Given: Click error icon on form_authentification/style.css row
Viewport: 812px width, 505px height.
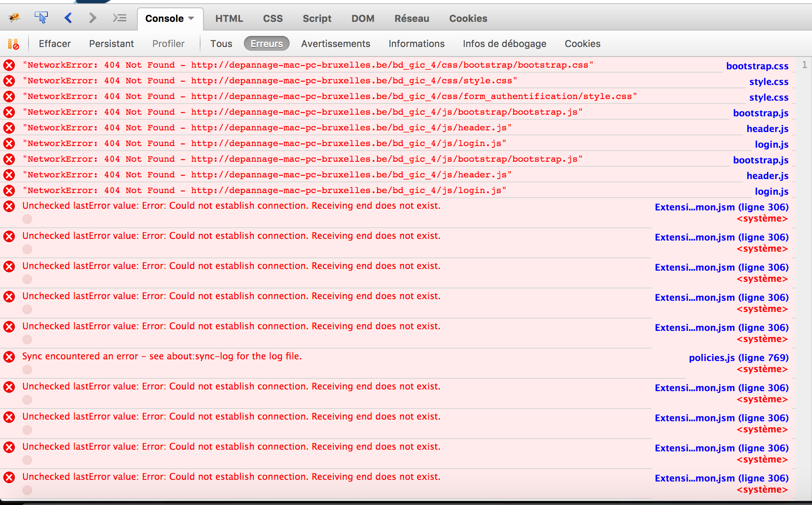Looking at the screenshot, I should click(x=9, y=97).
